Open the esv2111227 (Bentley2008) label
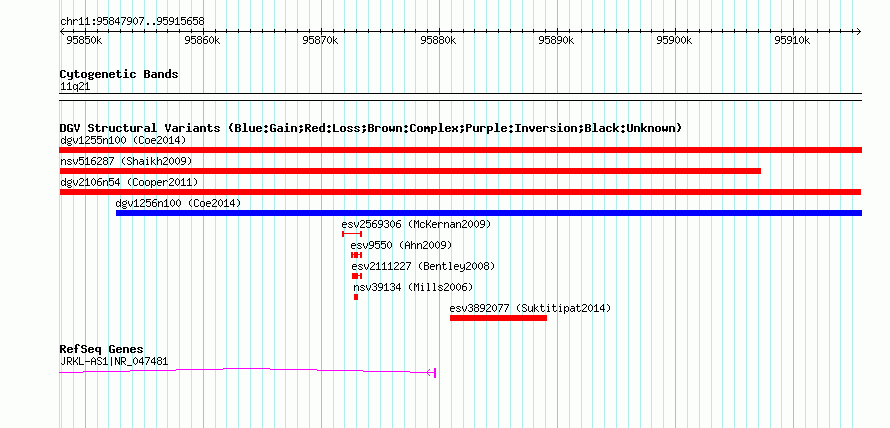Image resolution: width=890 pixels, height=428 pixels. pos(423,266)
